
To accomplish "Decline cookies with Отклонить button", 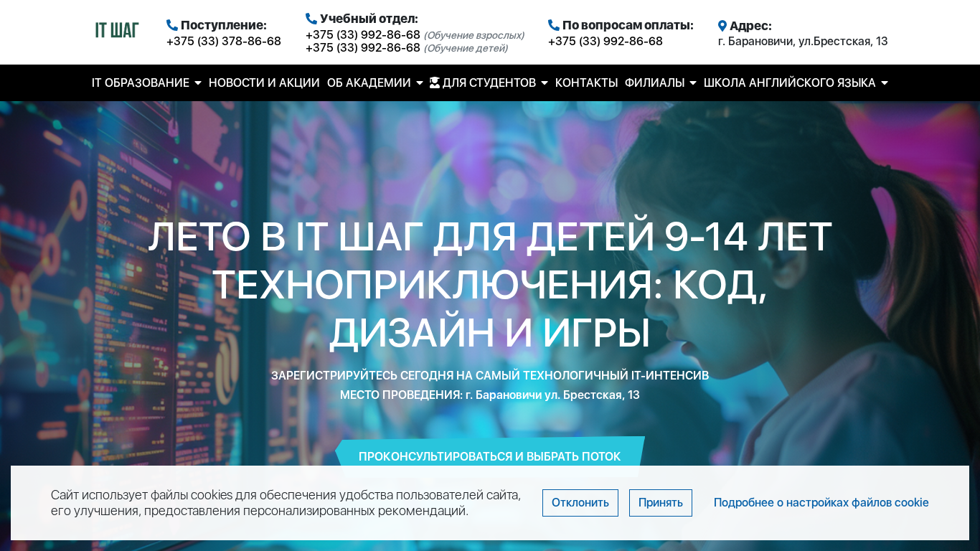I will coord(580,503).
